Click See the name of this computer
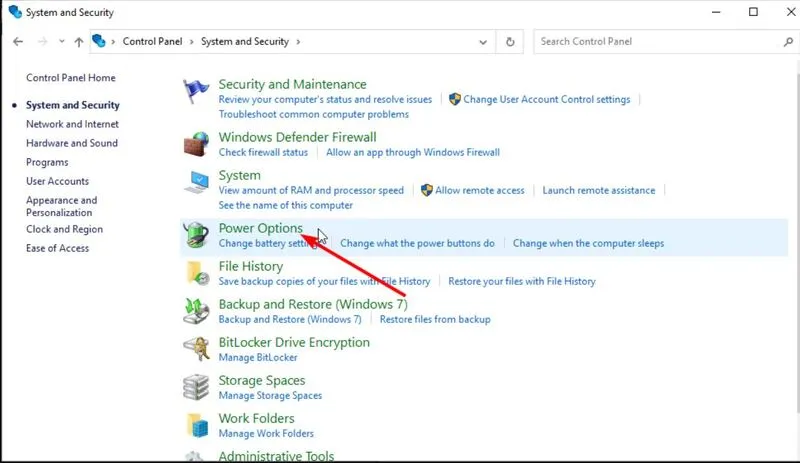The width and height of the screenshot is (800, 463). 286,205
